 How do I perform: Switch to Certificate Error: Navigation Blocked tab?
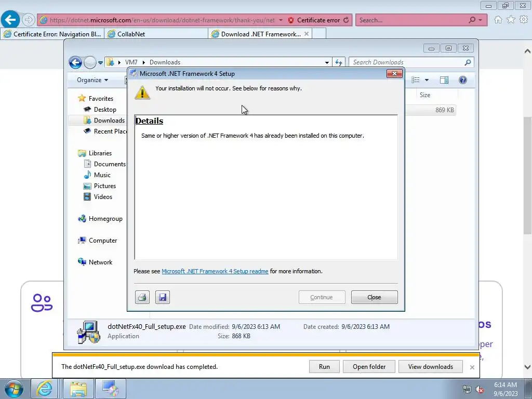(x=52, y=34)
